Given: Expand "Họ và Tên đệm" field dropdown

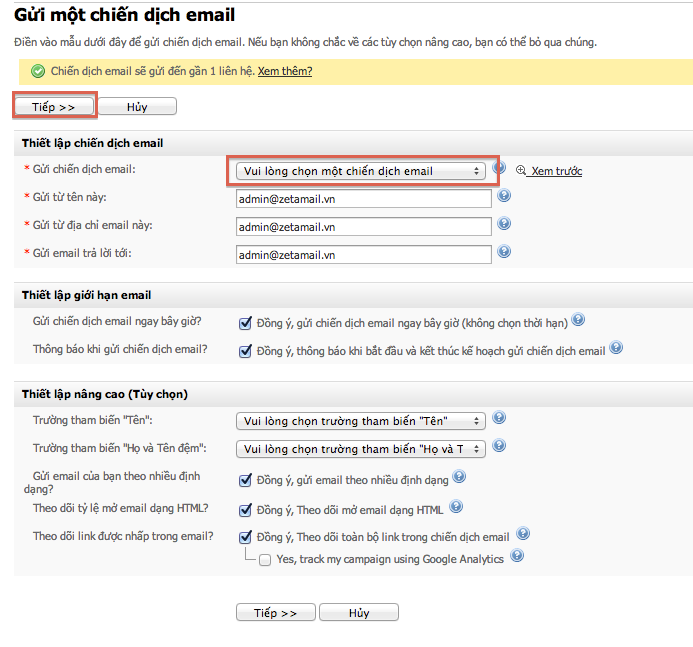Looking at the screenshot, I should pos(361,449).
